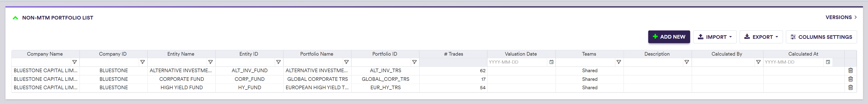This screenshot has height=104, width=868.
Task: Open the Calculated At calendar picker
Action: [828, 62]
